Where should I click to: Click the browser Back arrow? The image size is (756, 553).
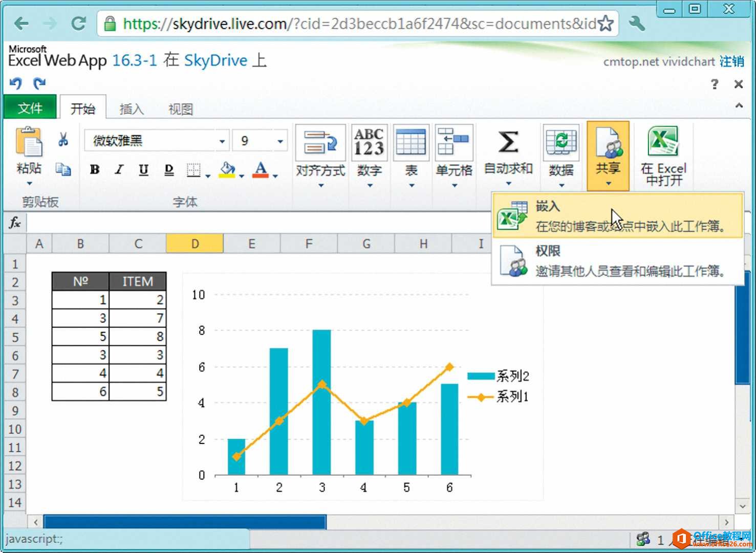pos(21,23)
